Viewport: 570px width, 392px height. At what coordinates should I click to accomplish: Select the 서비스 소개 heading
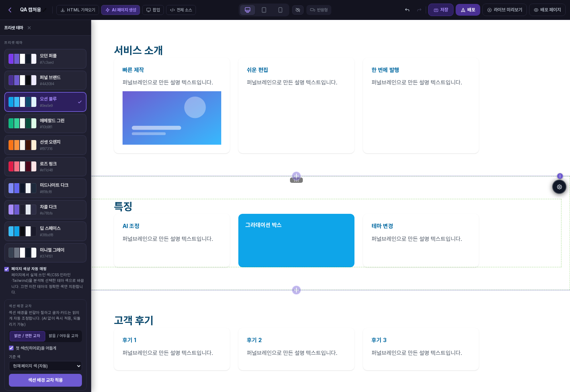[x=138, y=50]
